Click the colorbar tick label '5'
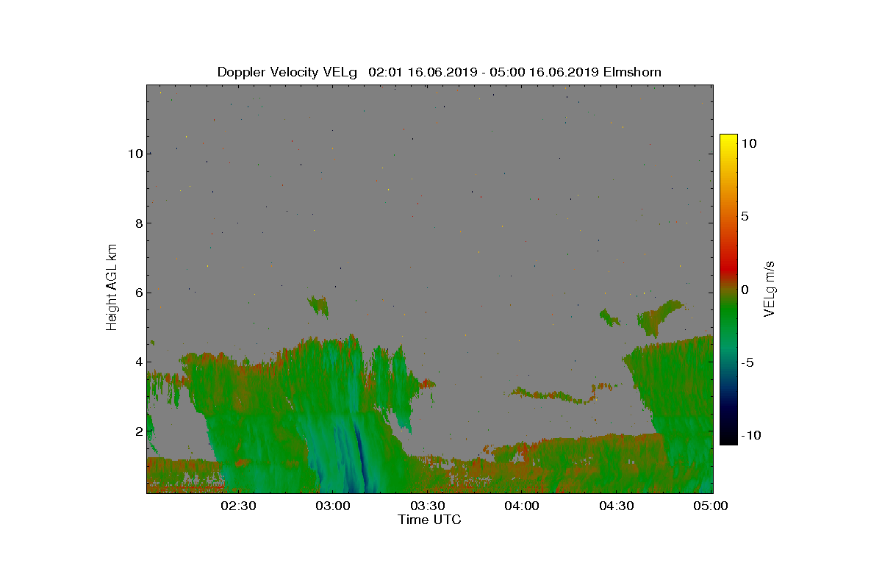 [x=744, y=217]
